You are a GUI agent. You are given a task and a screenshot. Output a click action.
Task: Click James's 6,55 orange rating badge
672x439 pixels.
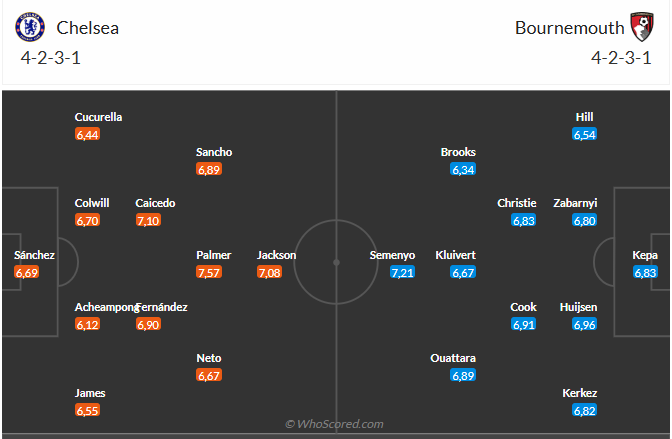click(x=87, y=410)
